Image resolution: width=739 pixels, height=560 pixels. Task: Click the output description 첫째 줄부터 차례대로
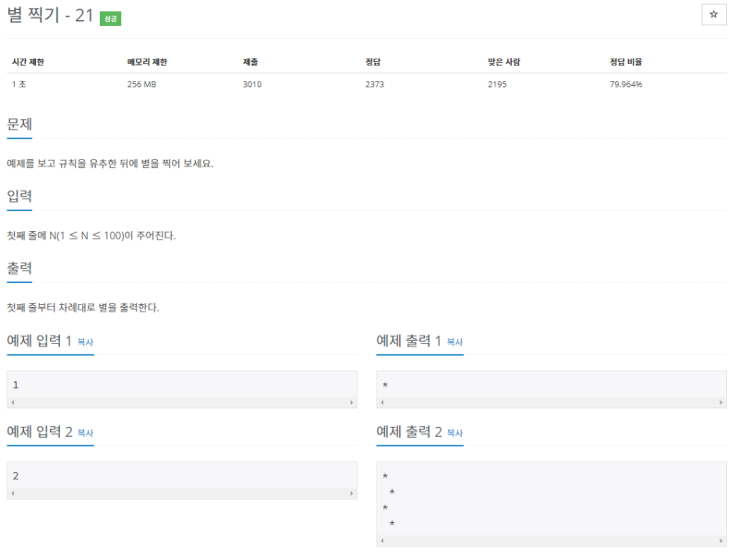(83, 308)
